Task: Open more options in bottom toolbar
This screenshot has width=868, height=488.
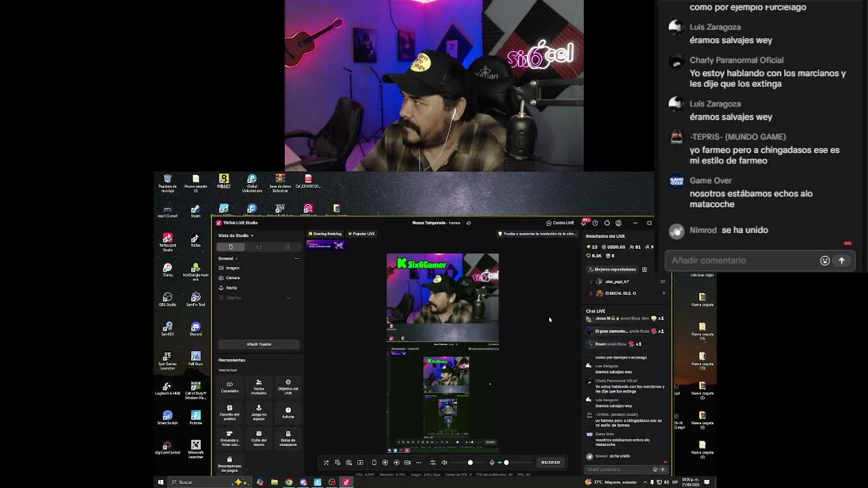Action: [x=418, y=463]
